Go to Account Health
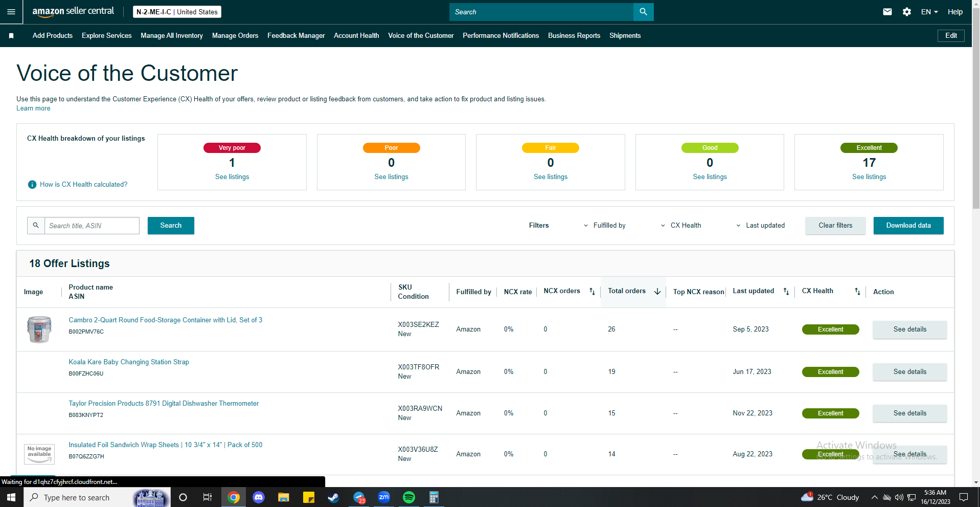Image resolution: width=980 pixels, height=507 pixels. (356, 36)
